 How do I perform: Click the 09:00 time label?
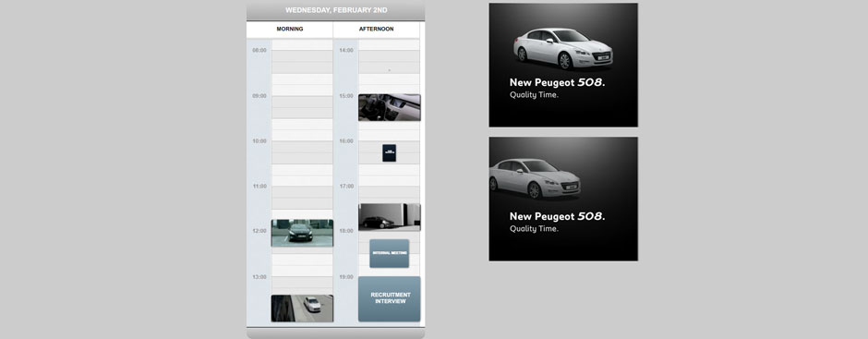259,96
